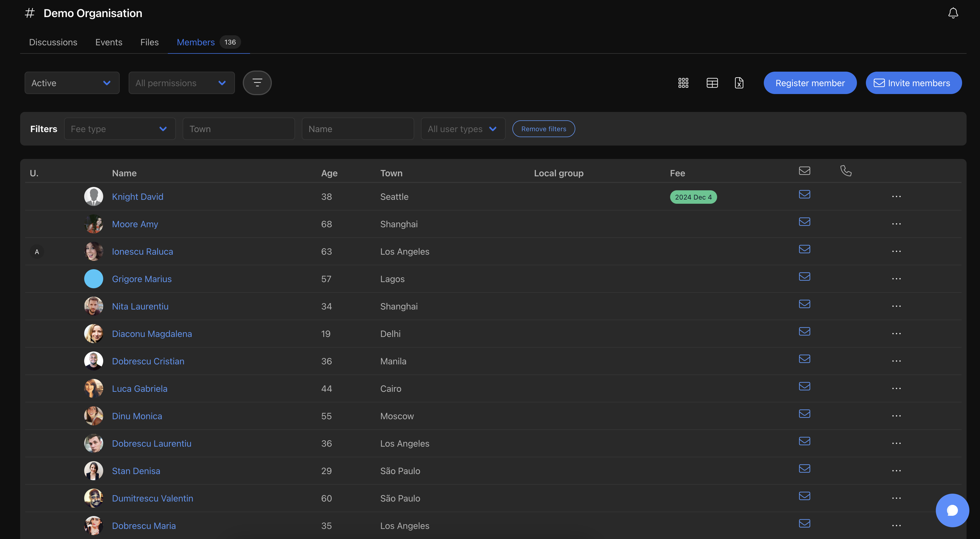Image resolution: width=980 pixels, height=539 pixels.
Task: Open All user types dropdown
Action: (463, 129)
